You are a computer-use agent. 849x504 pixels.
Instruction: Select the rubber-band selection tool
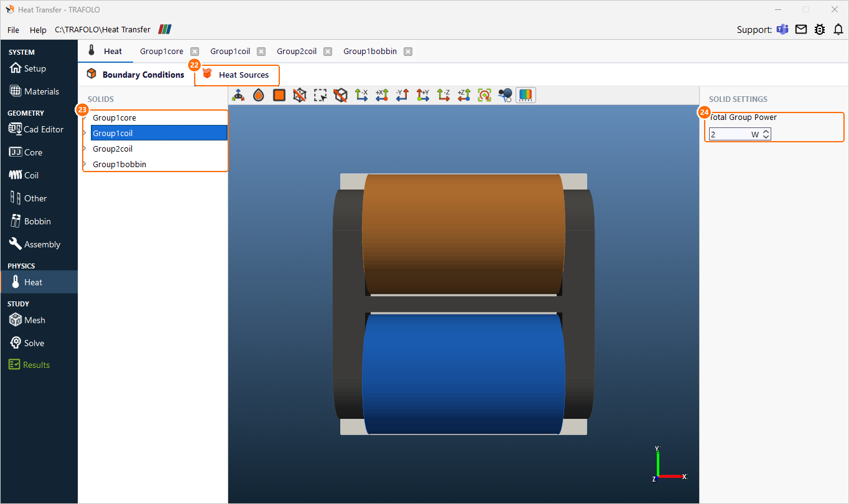pos(320,95)
